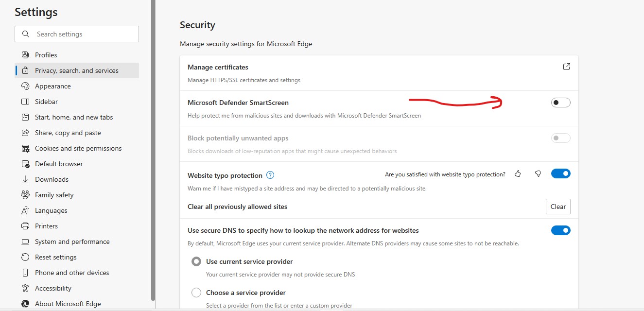The height and width of the screenshot is (311, 644).
Task: Click thumbs up for website typo protection
Action: (518, 173)
